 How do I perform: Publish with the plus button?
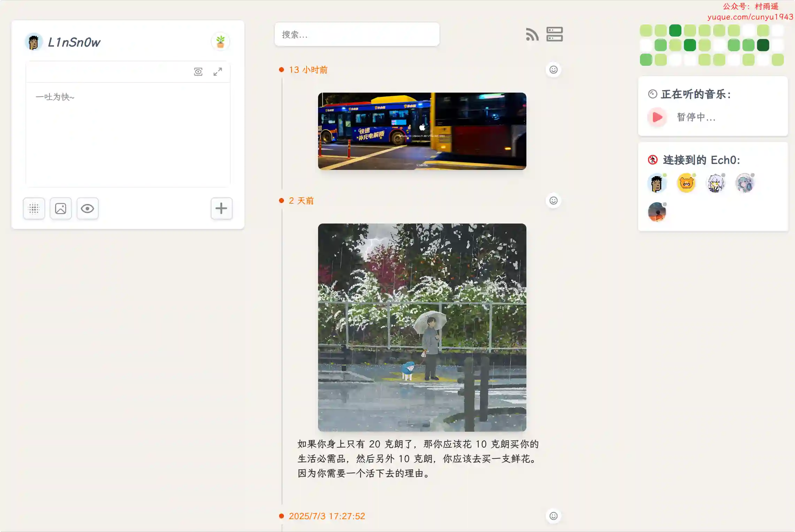pyautogui.click(x=221, y=209)
